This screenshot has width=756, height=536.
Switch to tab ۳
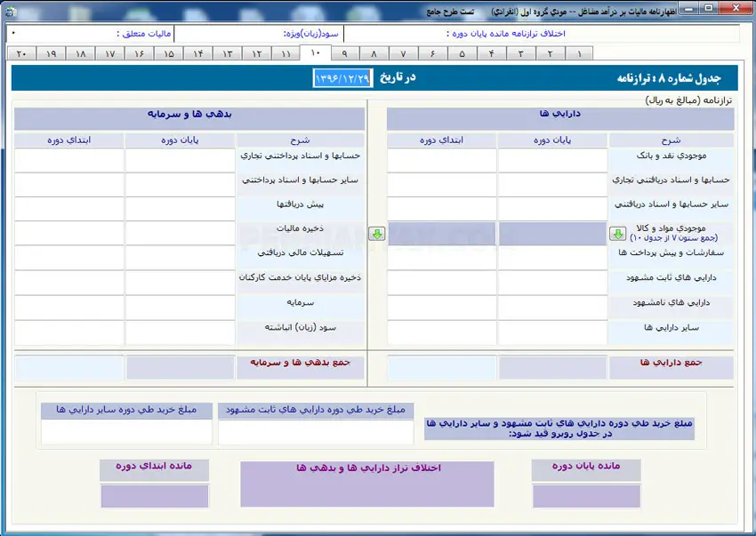(520, 53)
